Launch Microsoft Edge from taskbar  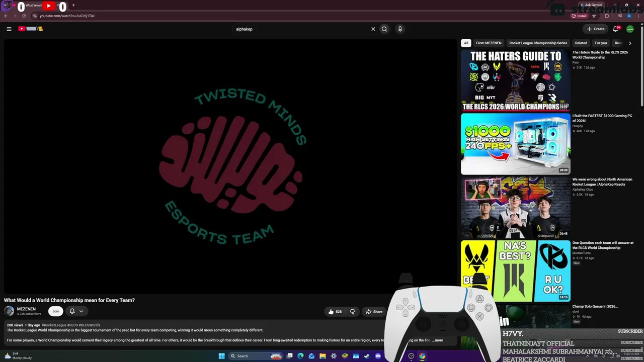(300, 356)
